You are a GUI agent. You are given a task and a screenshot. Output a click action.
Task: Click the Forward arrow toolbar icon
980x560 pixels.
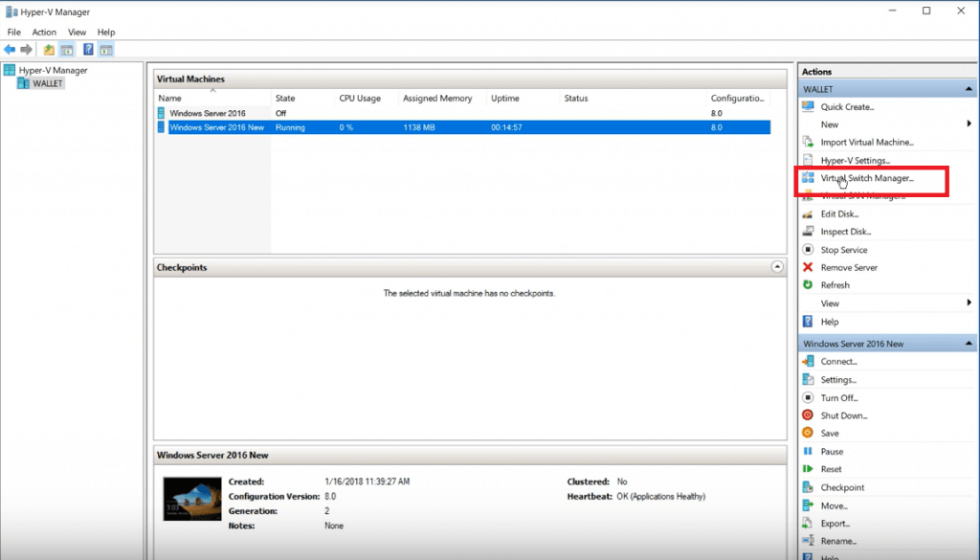(x=26, y=50)
